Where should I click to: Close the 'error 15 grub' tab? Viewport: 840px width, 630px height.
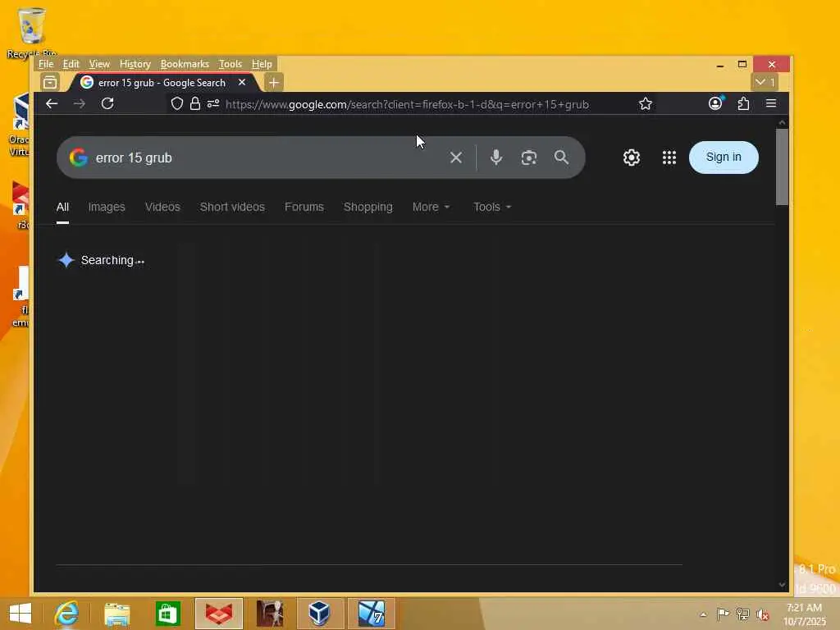[242, 83]
